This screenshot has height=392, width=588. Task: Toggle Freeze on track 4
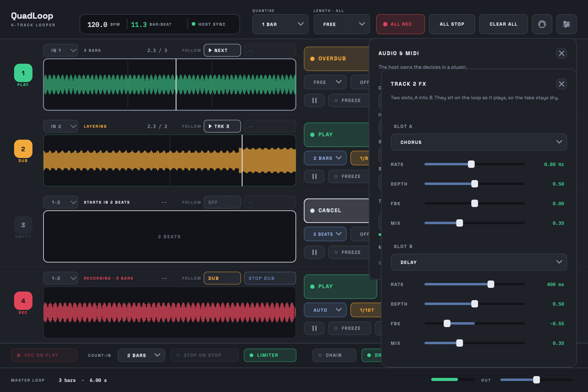click(349, 328)
